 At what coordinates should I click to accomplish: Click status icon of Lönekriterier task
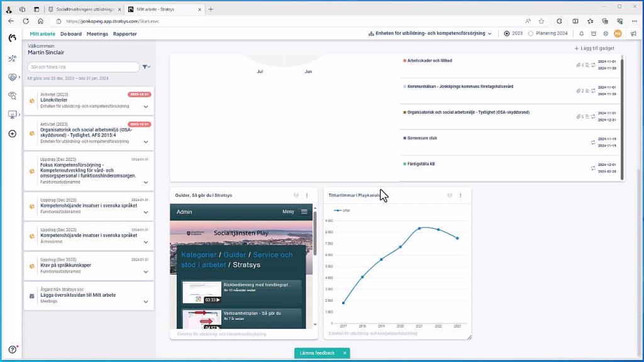tap(31, 101)
